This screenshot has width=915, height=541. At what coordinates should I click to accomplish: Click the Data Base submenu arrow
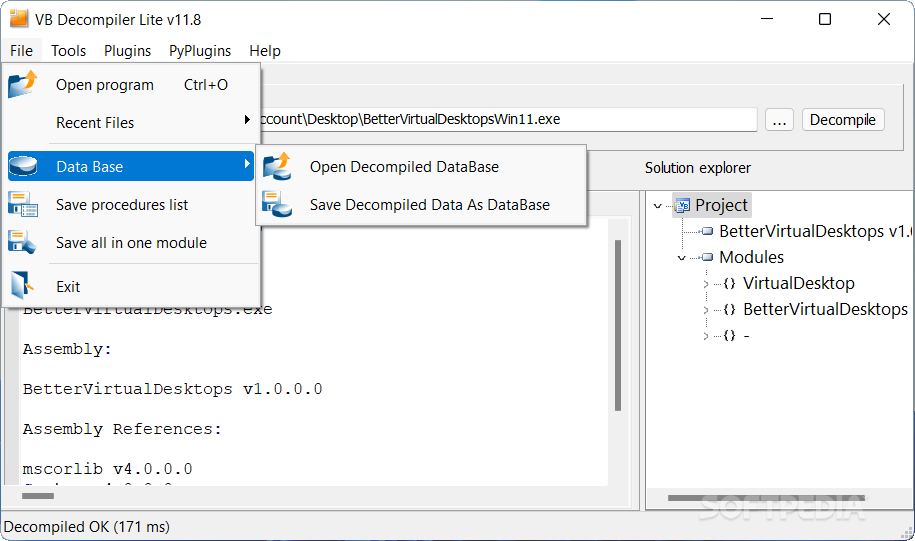coord(247,164)
